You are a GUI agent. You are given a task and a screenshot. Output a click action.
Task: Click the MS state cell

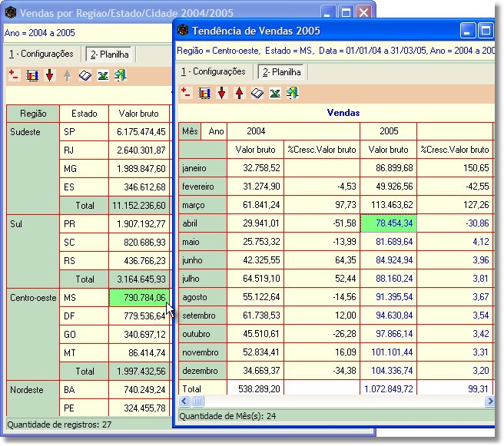tap(85, 298)
